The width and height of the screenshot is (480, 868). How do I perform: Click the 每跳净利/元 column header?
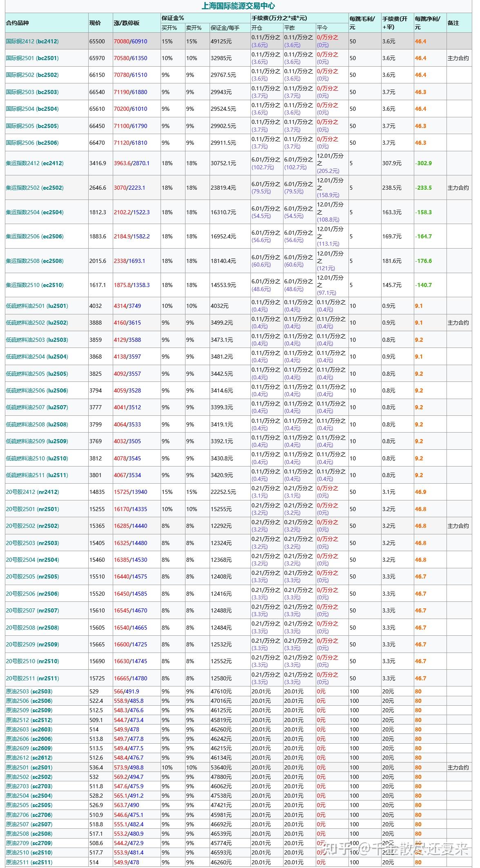click(x=427, y=23)
